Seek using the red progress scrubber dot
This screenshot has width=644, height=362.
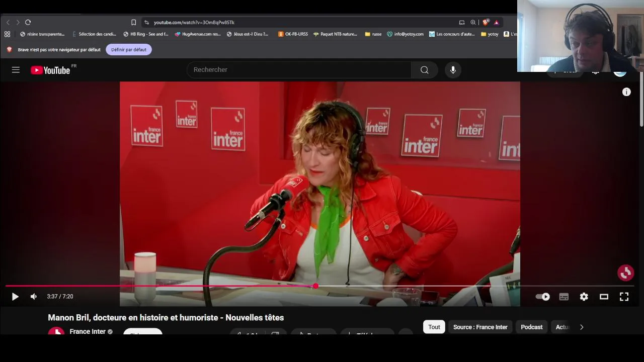point(315,286)
